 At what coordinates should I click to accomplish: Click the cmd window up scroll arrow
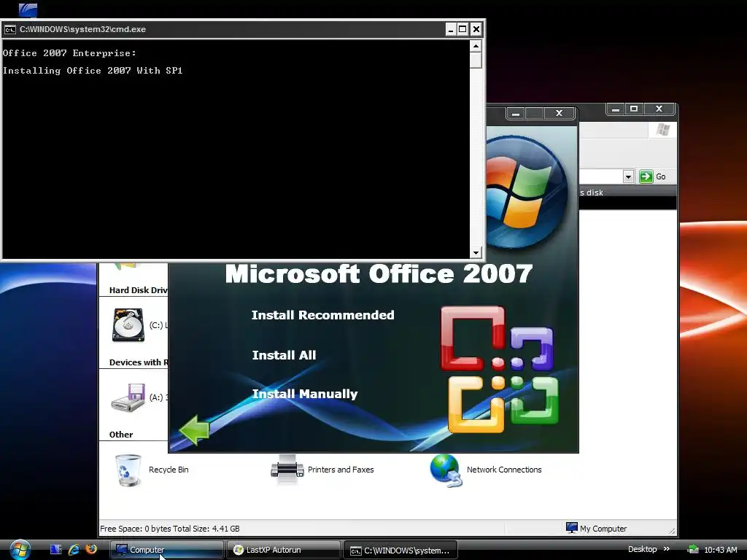click(476, 46)
